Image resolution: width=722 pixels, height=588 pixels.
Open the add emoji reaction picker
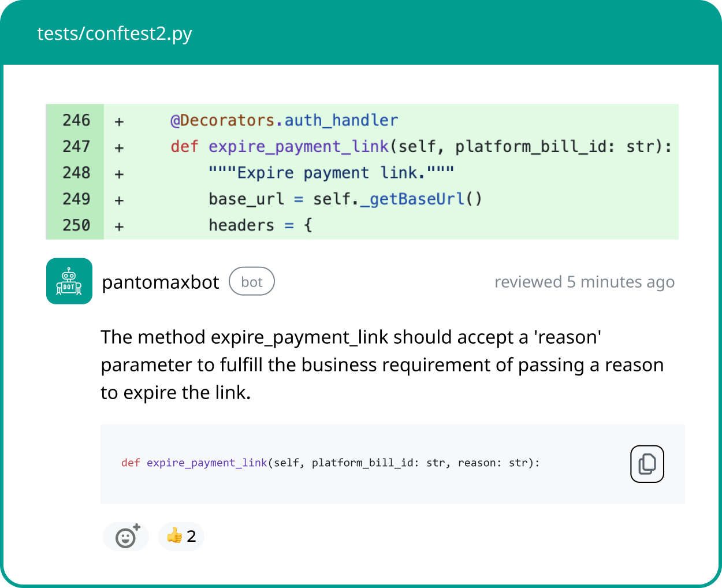pos(126,537)
